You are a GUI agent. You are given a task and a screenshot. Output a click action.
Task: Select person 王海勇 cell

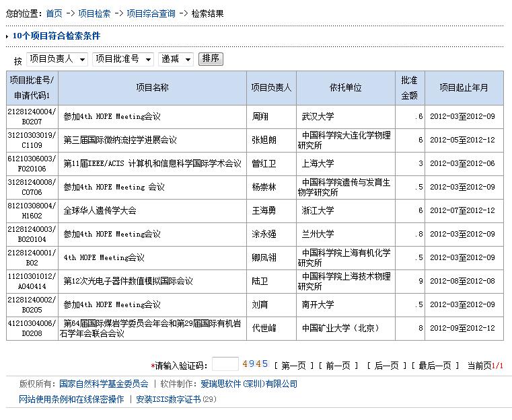pos(271,210)
